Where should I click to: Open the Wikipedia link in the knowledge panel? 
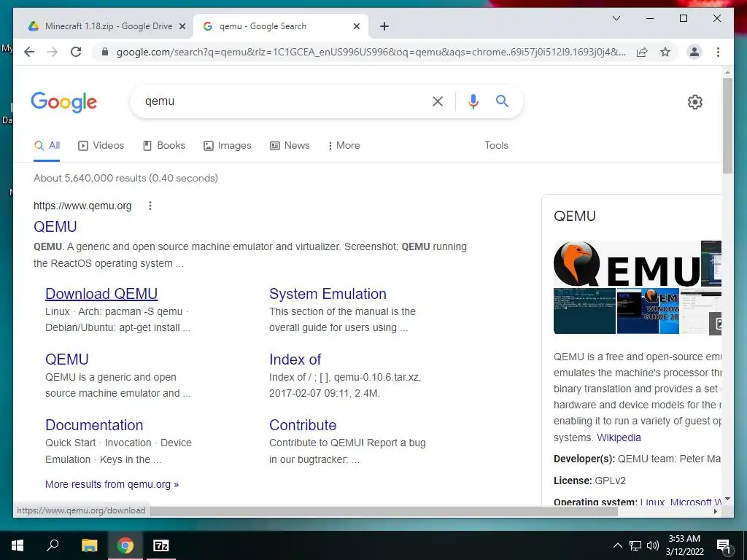point(619,437)
